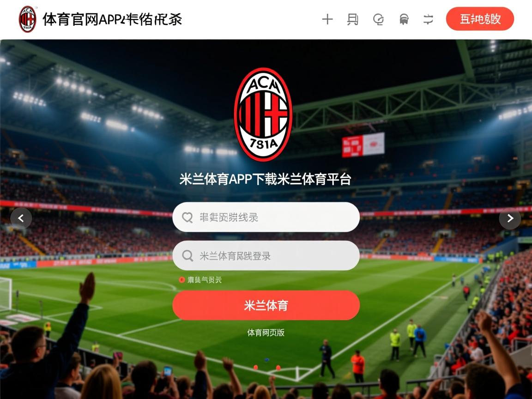
Task: Focus the first login input field
Action: pyautogui.click(x=266, y=217)
